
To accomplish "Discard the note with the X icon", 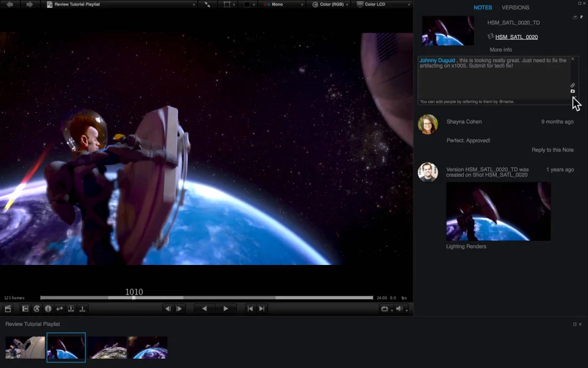I will pos(573,59).
